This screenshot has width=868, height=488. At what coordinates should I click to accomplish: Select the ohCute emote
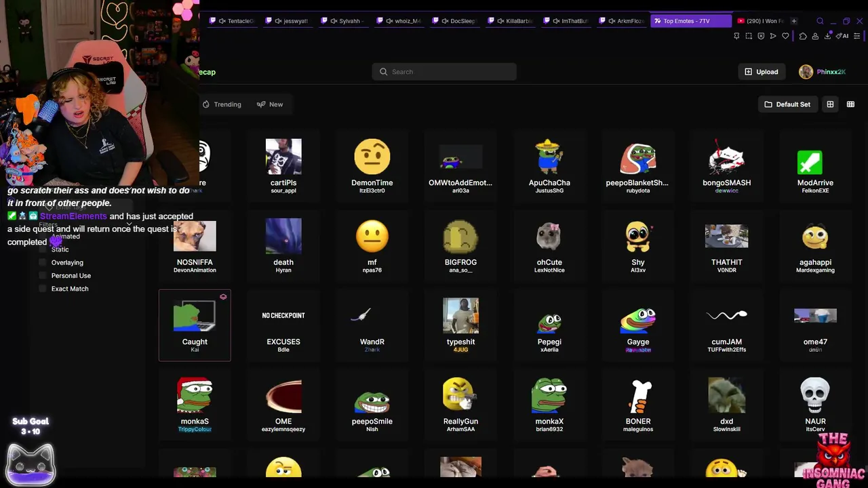pyautogui.click(x=549, y=245)
